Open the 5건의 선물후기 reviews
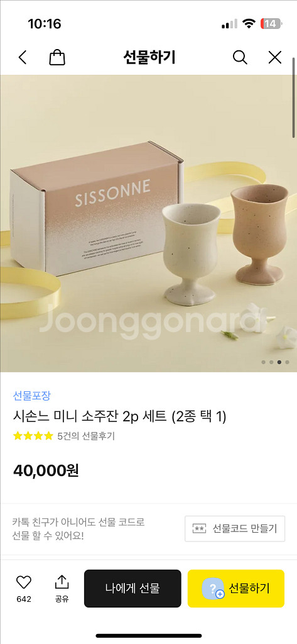Viewport: 297px width, 644px height. pyautogui.click(x=86, y=436)
